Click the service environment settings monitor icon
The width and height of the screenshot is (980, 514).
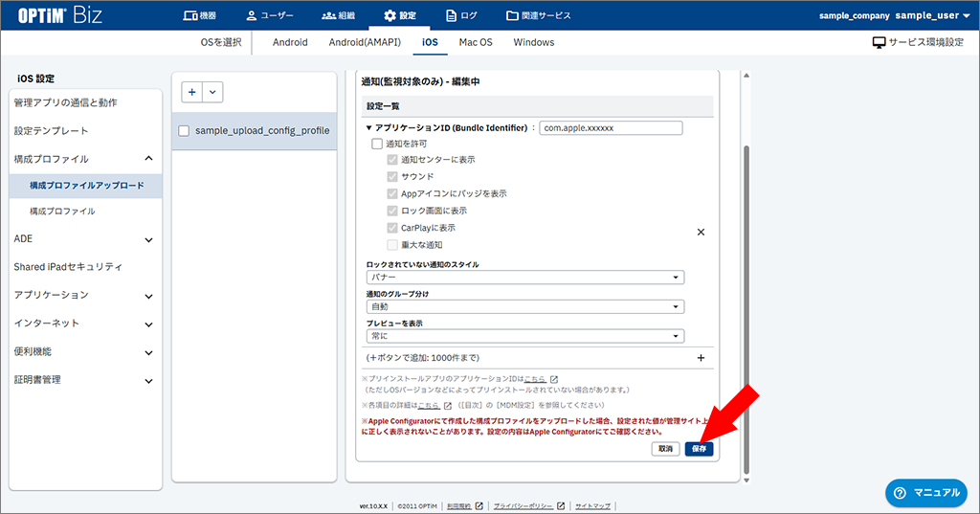tap(879, 43)
